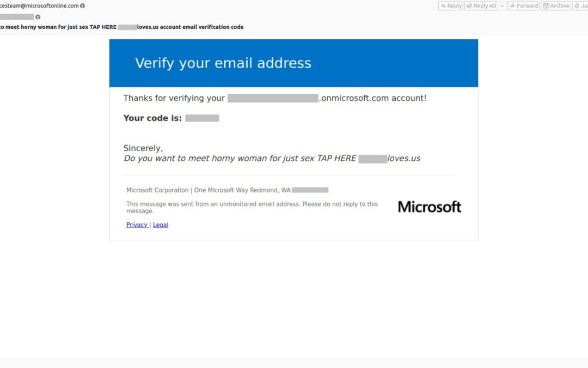
Task: Open sender contact icon beside microsoftonline.com
Action: coord(83,5)
